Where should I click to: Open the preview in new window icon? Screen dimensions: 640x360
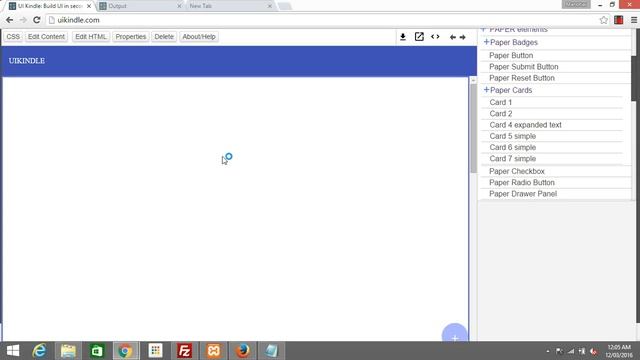419,37
